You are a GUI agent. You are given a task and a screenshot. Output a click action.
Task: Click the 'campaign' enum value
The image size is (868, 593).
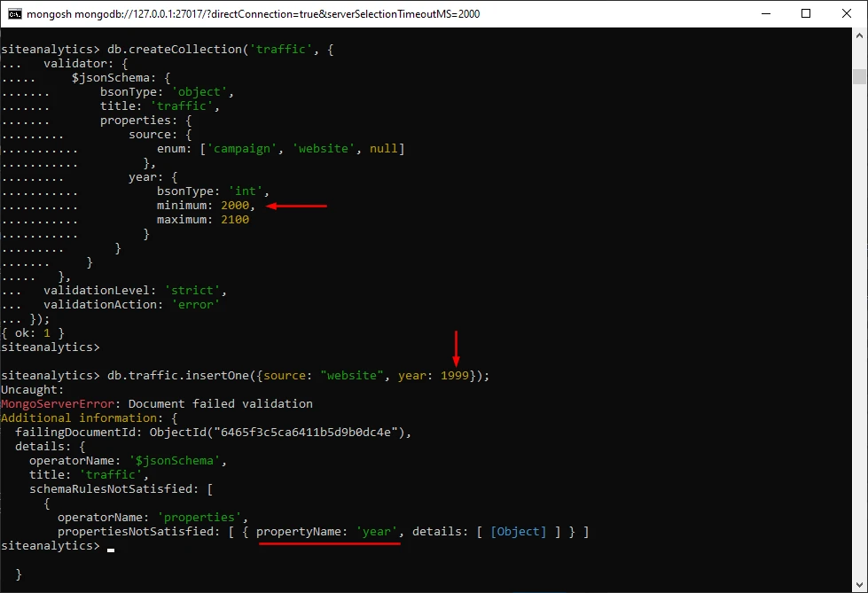coord(242,148)
